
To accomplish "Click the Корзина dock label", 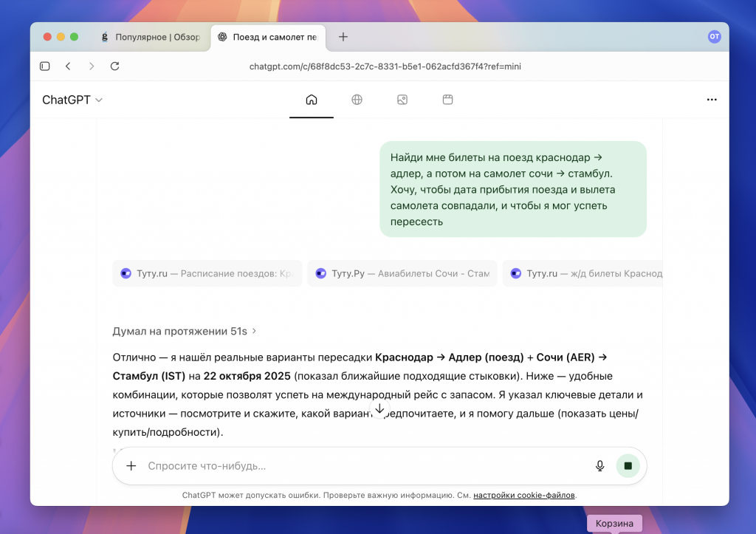I will click(614, 524).
